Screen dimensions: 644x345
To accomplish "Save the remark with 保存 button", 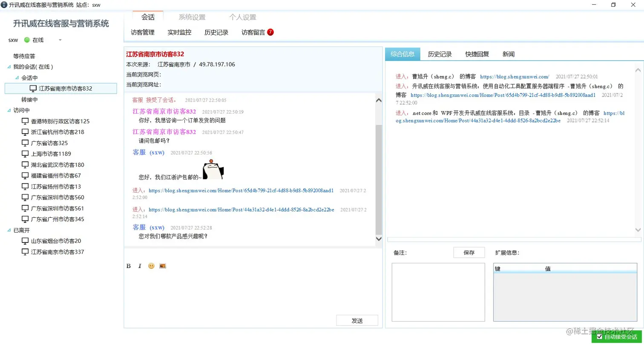I will click(469, 252).
